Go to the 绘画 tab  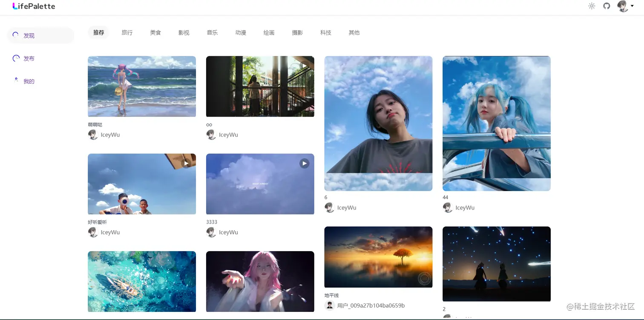(x=269, y=32)
